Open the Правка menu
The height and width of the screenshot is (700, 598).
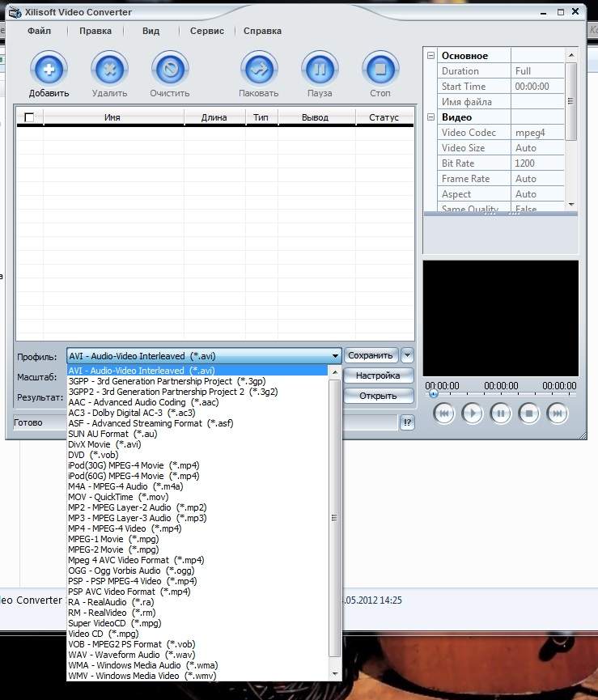click(x=95, y=31)
